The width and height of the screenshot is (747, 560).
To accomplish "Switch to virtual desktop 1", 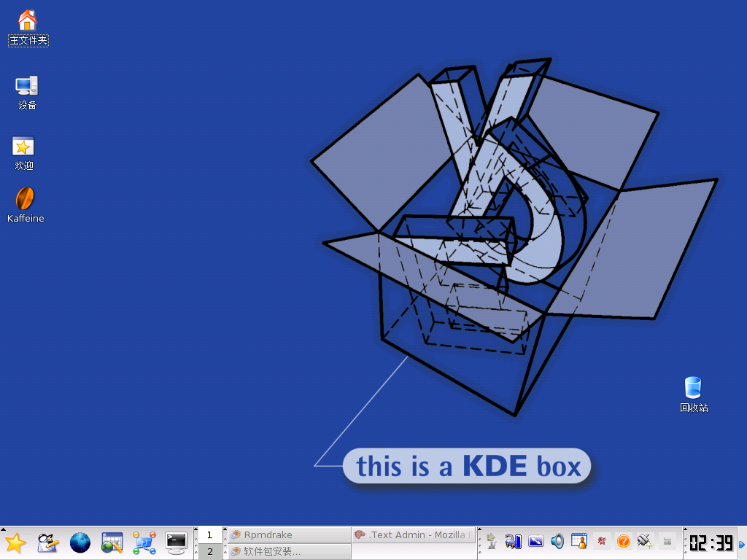I will (210, 534).
